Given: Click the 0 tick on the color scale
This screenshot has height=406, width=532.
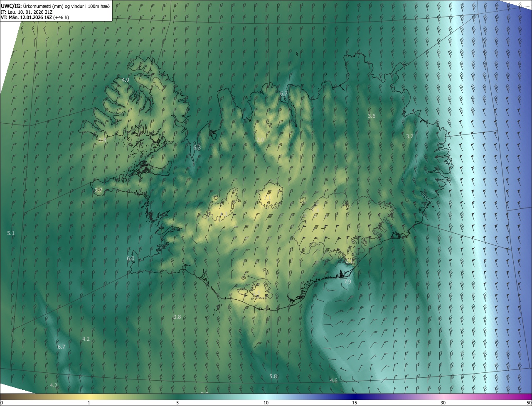Looking at the screenshot, I should click(x=1, y=403).
